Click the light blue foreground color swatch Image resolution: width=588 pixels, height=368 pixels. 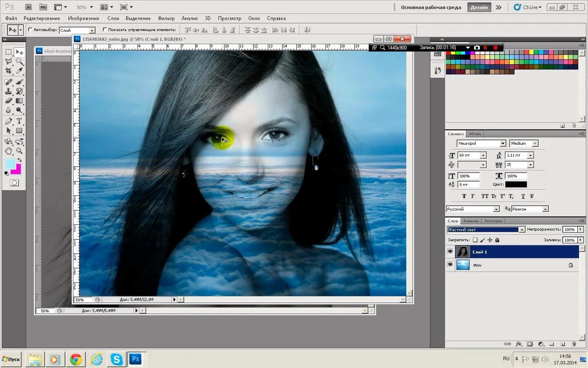(x=10, y=164)
